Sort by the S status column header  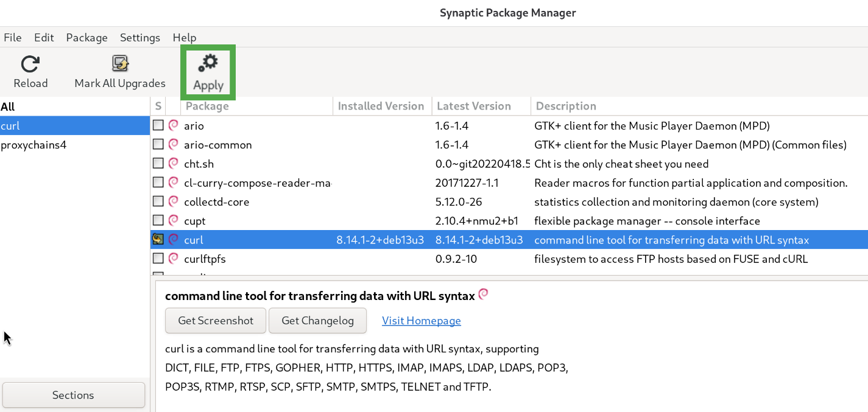tap(158, 106)
